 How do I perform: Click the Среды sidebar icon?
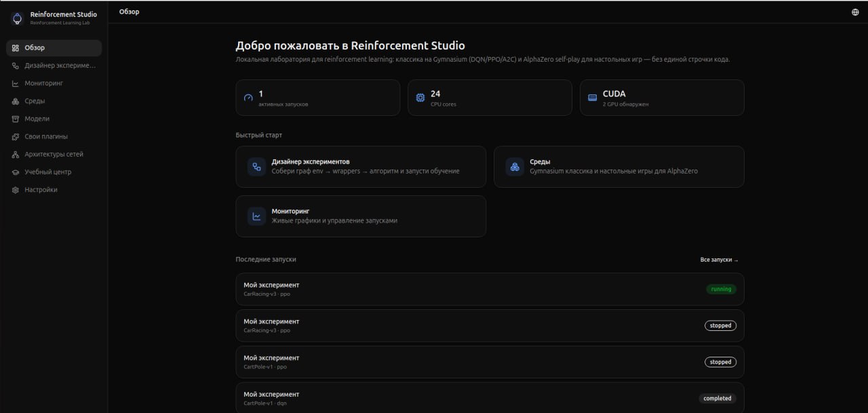(16, 101)
